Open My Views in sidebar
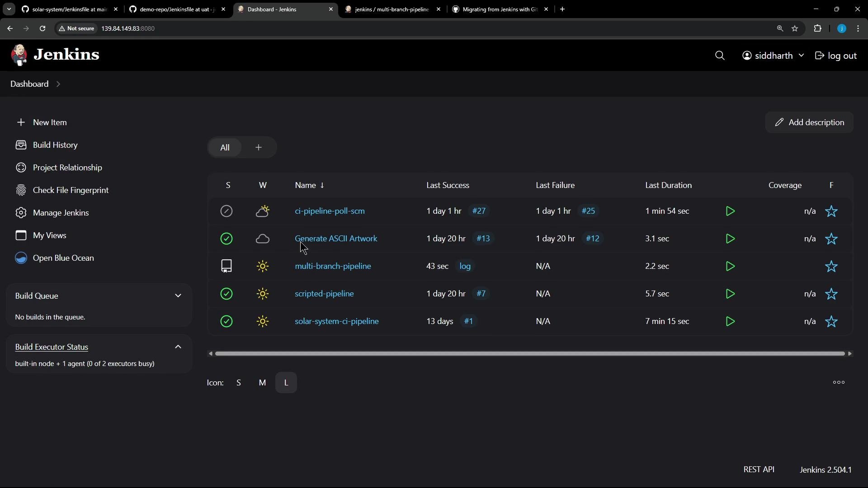Image resolution: width=868 pixels, height=488 pixels. click(49, 235)
